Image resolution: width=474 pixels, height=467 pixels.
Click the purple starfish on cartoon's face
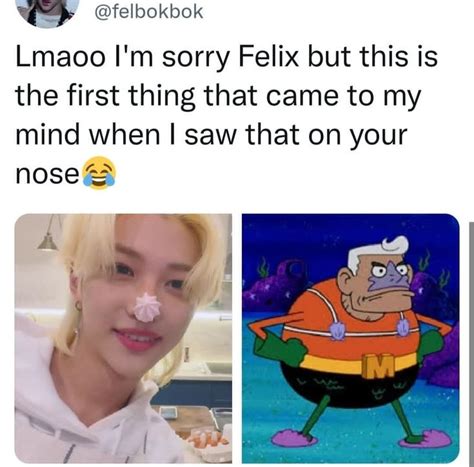pyautogui.click(x=391, y=277)
